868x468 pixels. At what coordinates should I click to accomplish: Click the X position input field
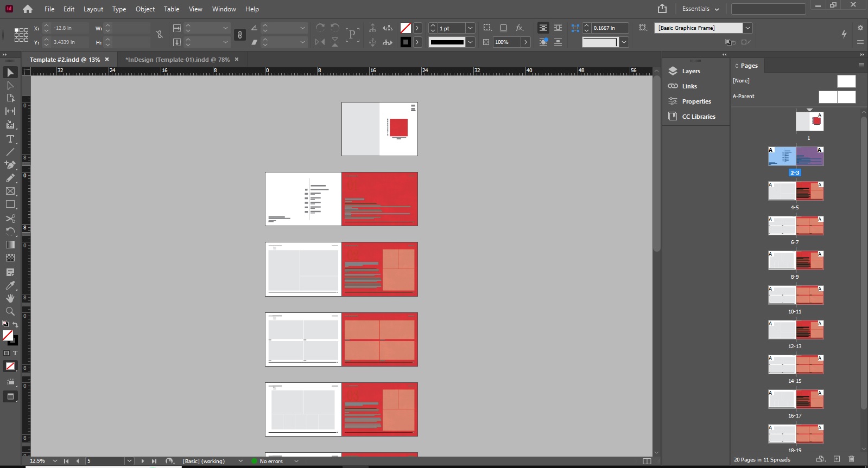click(69, 28)
